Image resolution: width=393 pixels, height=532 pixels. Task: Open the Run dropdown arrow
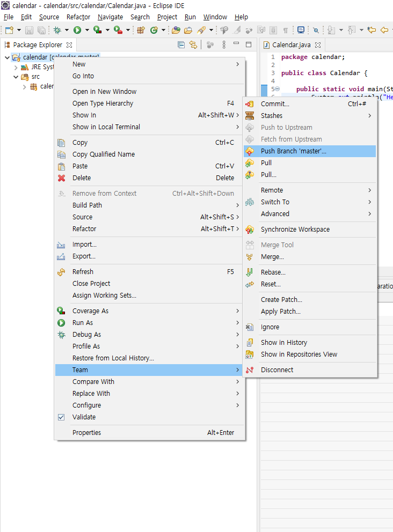(x=87, y=30)
